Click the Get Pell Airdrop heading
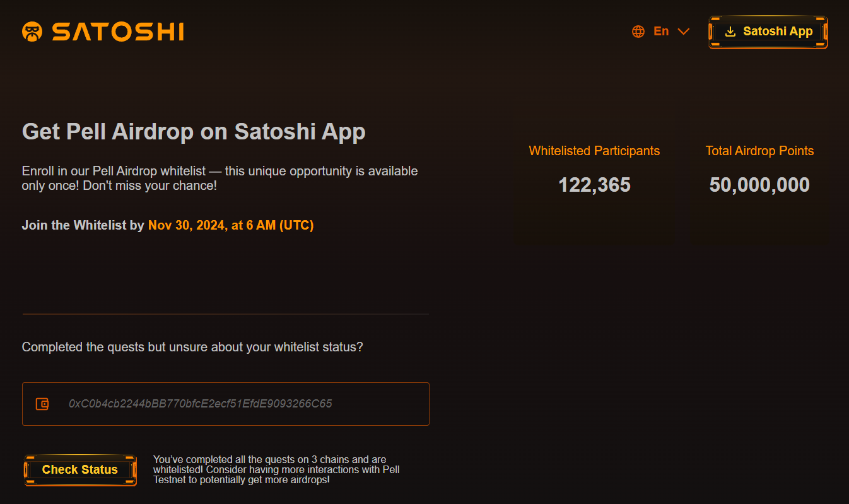The image size is (849, 504). 194,132
